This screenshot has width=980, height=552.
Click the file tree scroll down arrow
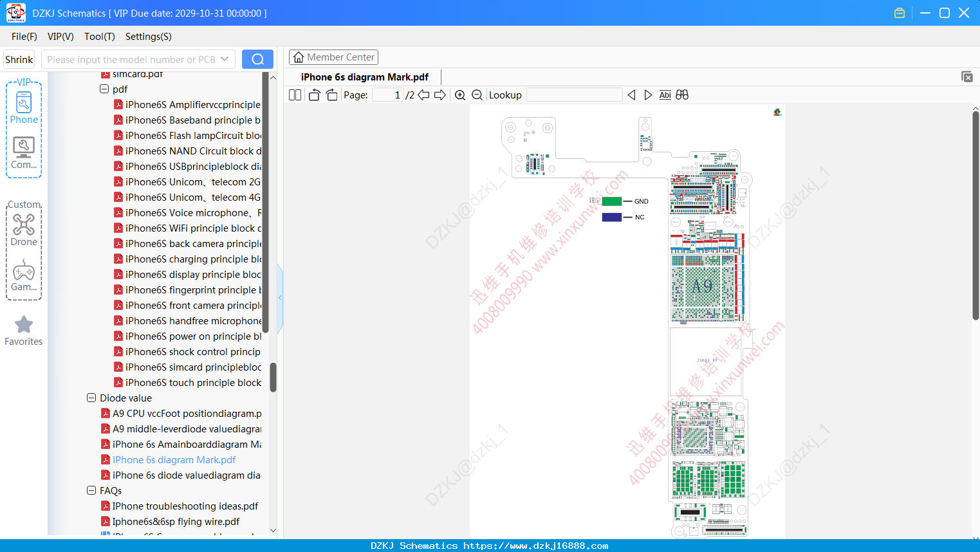click(x=273, y=531)
